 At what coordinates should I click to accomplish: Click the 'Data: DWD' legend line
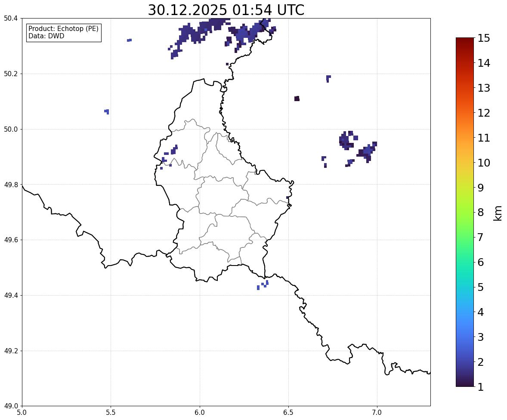(x=46, y=36)
